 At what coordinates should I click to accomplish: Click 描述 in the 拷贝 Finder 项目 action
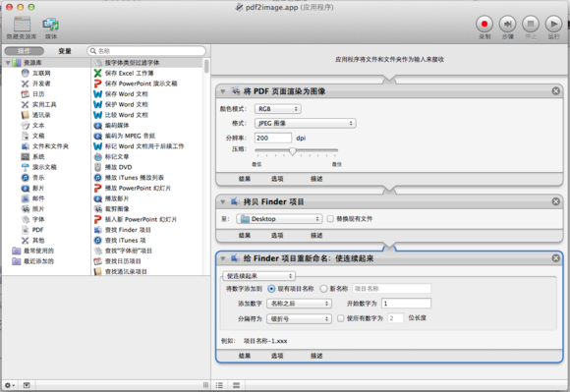click(316, 236)
